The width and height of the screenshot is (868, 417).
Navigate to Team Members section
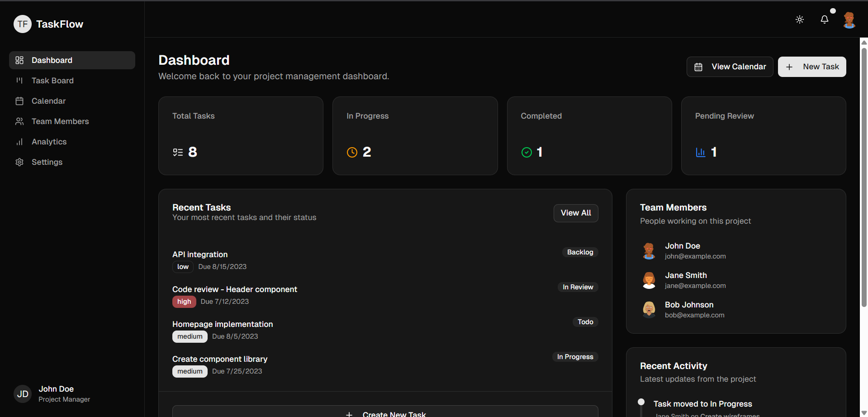(60, 121)
